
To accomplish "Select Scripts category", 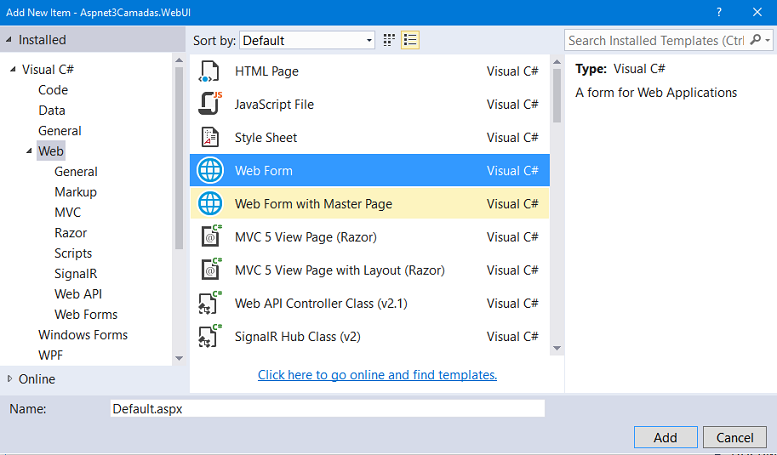I will click(x=73, y=253).
